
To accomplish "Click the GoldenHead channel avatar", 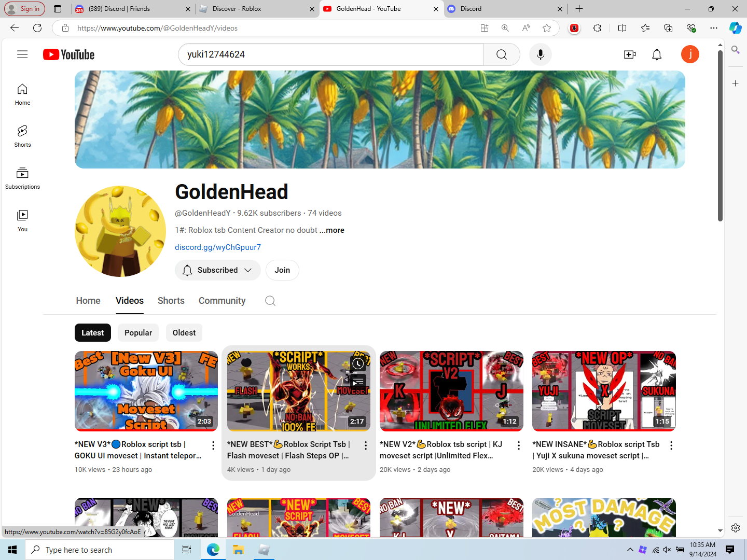I will coord(120,231).
